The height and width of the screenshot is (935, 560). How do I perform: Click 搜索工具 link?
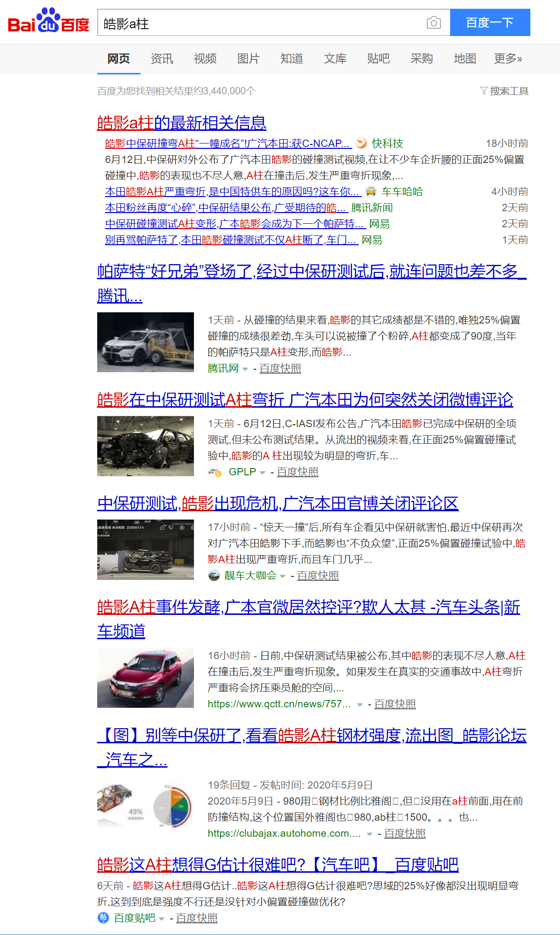pos(509,91)
